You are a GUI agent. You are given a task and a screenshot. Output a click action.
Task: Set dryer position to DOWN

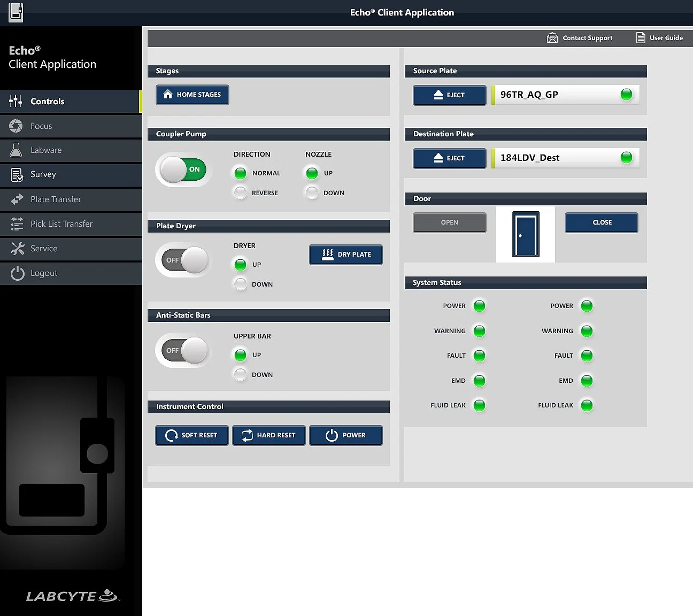tap(241, 284)
